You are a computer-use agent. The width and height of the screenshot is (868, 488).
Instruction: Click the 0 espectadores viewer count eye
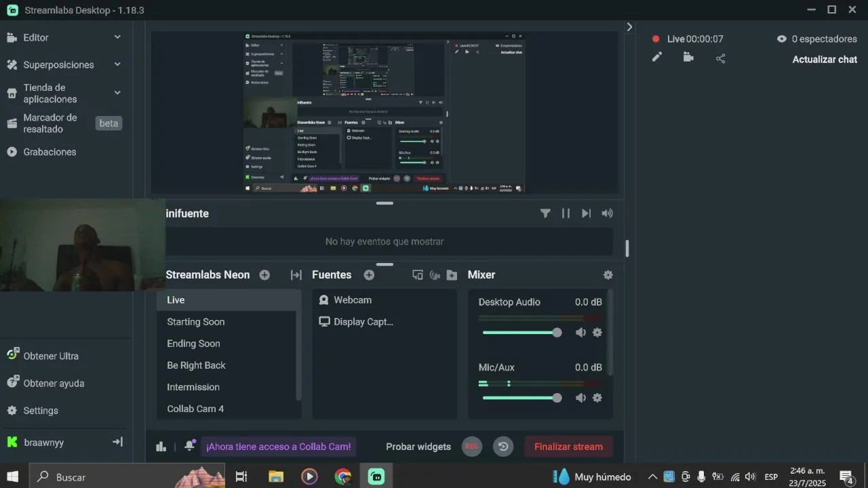[x=781, y=39]
